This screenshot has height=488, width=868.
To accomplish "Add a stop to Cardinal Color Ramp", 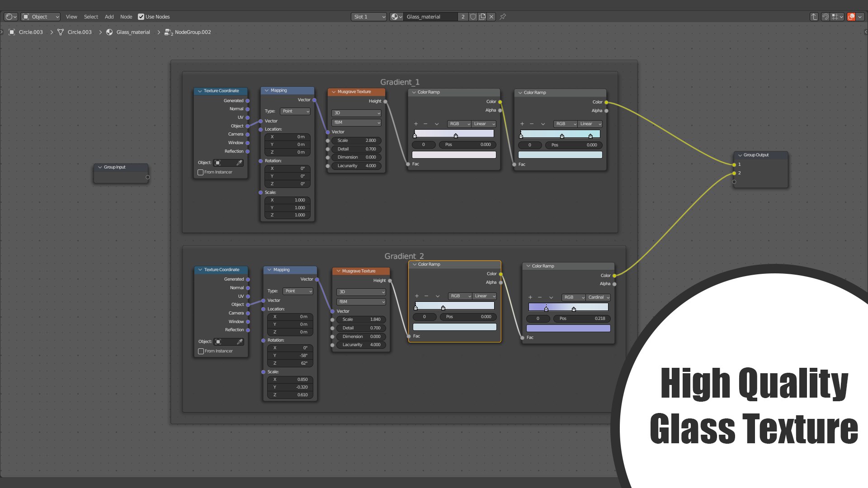I will point(530,297).
